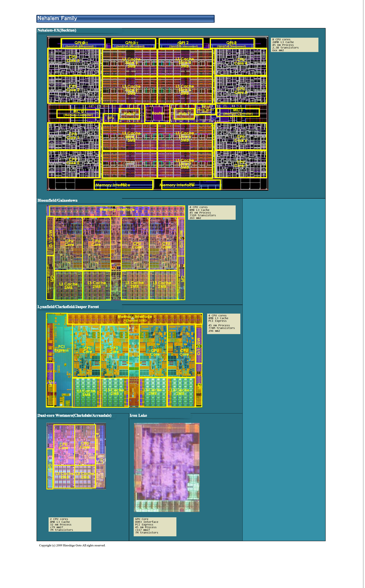Click the Iron Lake GPU Core specs box
The height and width of the screenshot is (588, 365).
(155, 526)
